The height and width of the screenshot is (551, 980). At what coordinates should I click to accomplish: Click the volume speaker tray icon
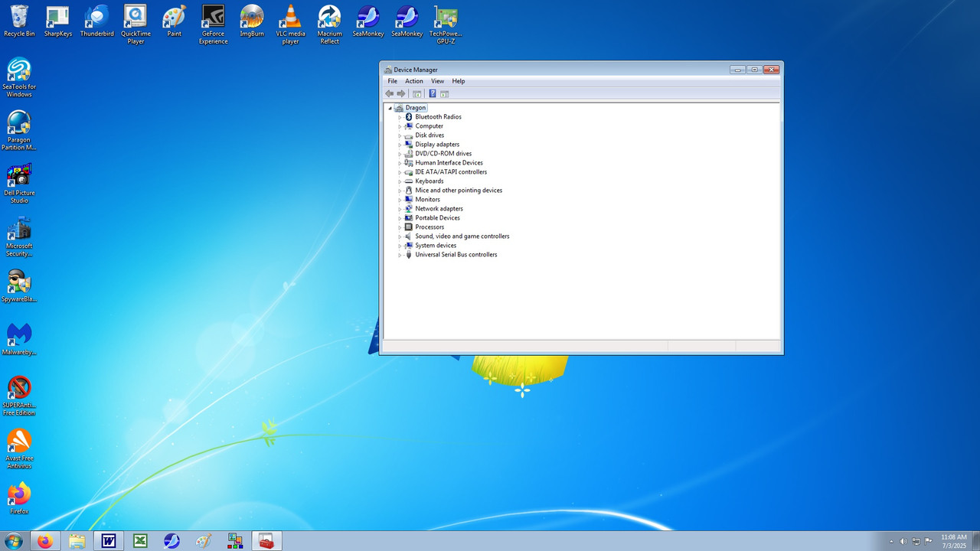tap(903, 542)
